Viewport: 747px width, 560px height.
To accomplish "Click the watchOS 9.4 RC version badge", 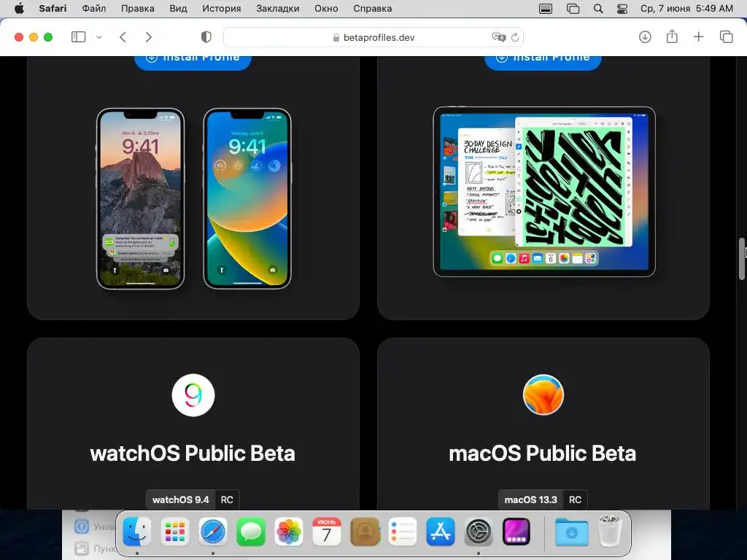I will coord(193,499).
